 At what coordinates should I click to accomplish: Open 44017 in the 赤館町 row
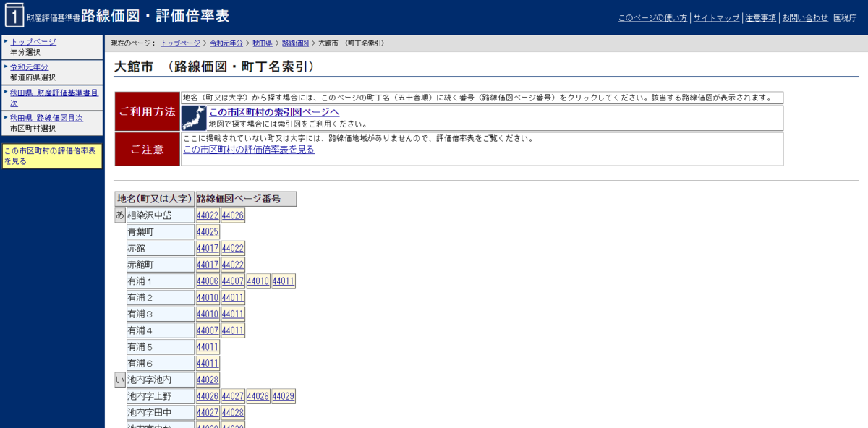click(208, 265)
